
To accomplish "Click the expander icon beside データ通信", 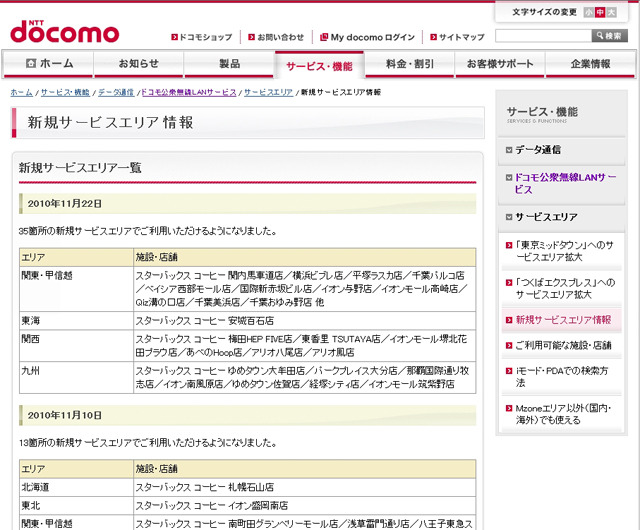I will (509, 150).
